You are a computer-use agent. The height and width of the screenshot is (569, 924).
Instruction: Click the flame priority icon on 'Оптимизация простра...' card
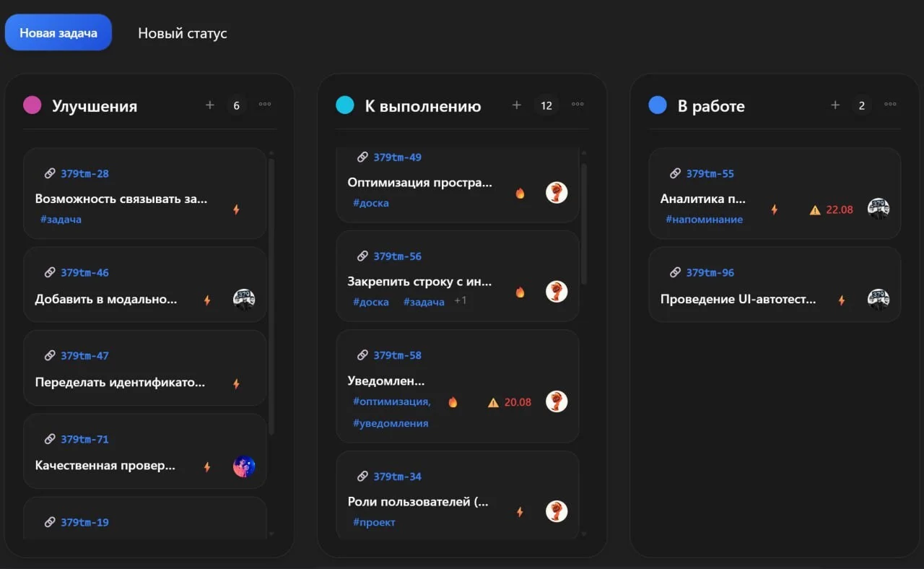(520, 193)
